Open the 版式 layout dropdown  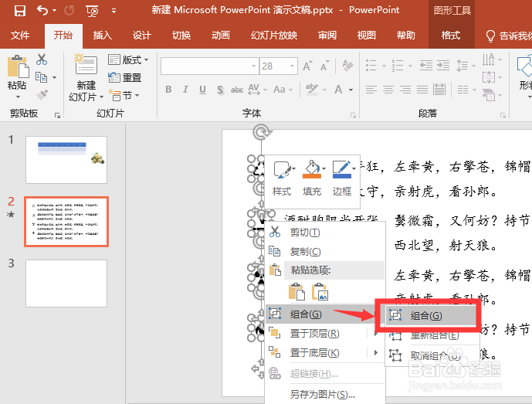pyautogui.click(x=128, y=59)
